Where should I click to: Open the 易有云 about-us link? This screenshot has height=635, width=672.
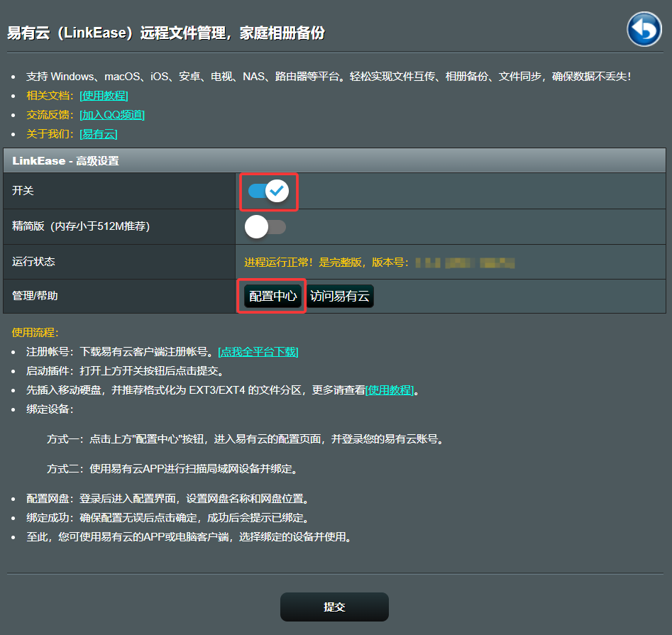tap(99, 134)
